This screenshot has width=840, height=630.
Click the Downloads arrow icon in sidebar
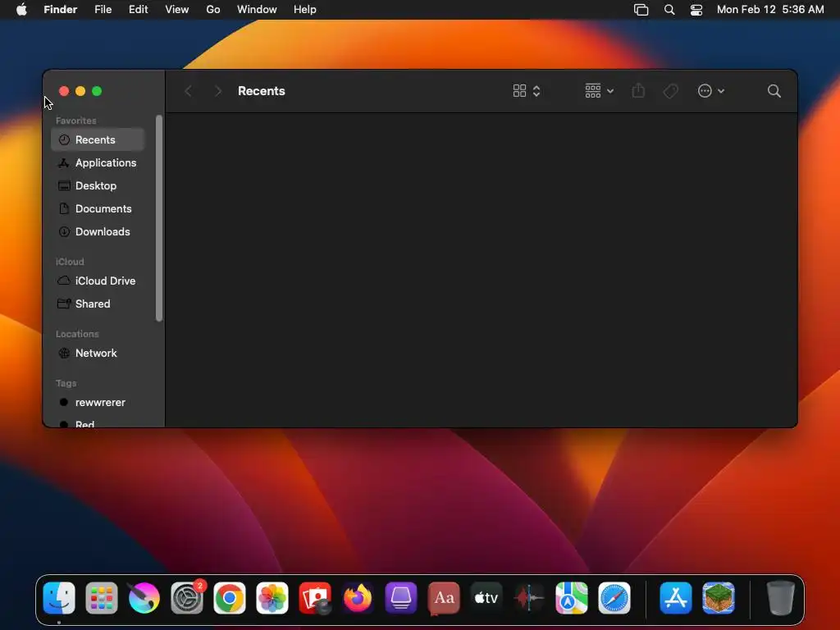(x=64, y=232)
